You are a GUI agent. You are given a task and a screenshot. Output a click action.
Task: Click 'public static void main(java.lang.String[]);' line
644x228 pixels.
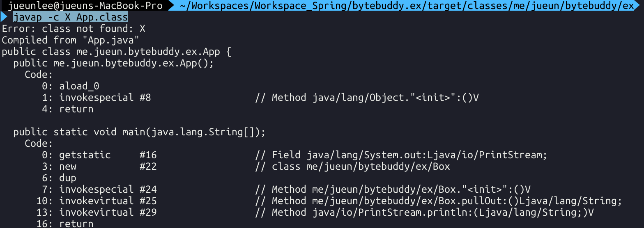click(140, 132)
